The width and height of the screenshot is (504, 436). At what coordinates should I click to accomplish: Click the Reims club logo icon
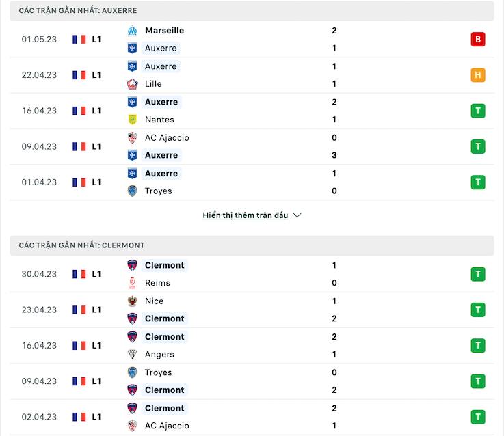tap(132, 283)
